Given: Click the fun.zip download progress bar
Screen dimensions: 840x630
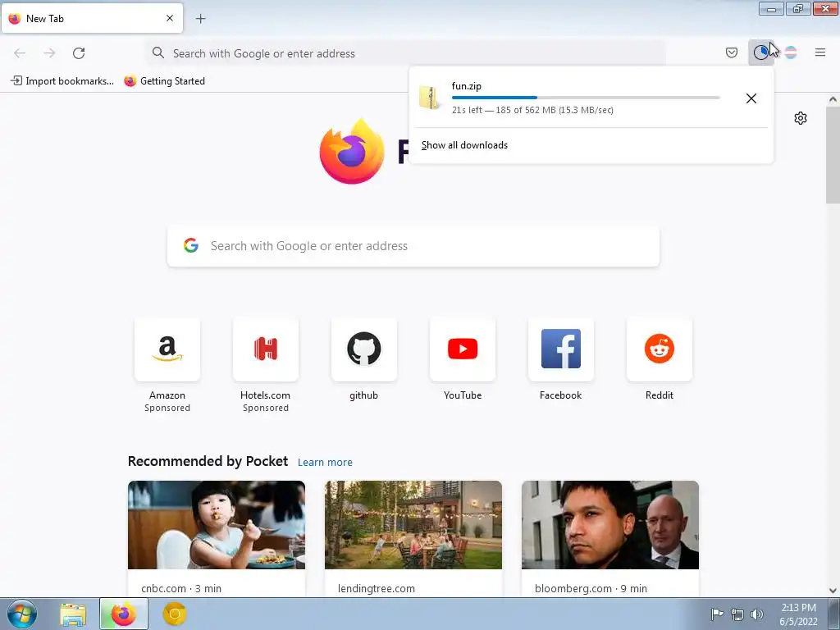Looking at the screenshot, I should tap(586, 98).
